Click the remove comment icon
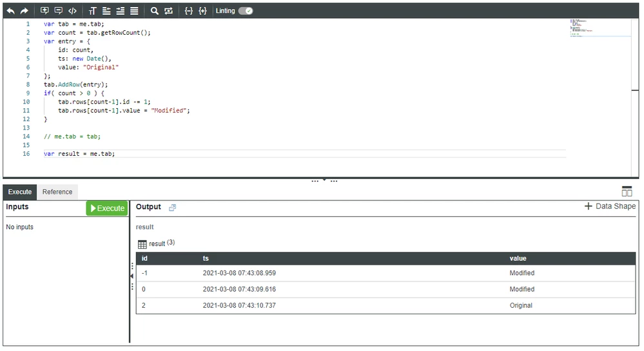 click(58, 11)
